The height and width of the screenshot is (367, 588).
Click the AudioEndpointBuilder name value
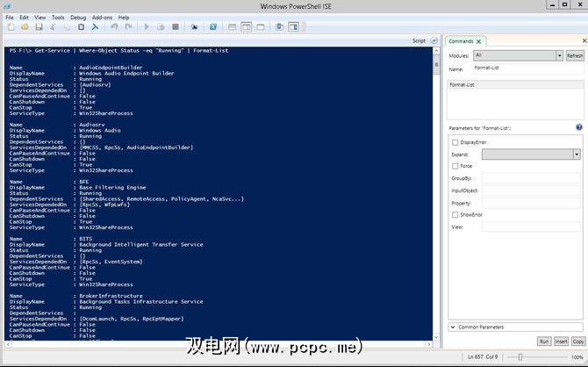pyautogui.click(x=111, y=68)
